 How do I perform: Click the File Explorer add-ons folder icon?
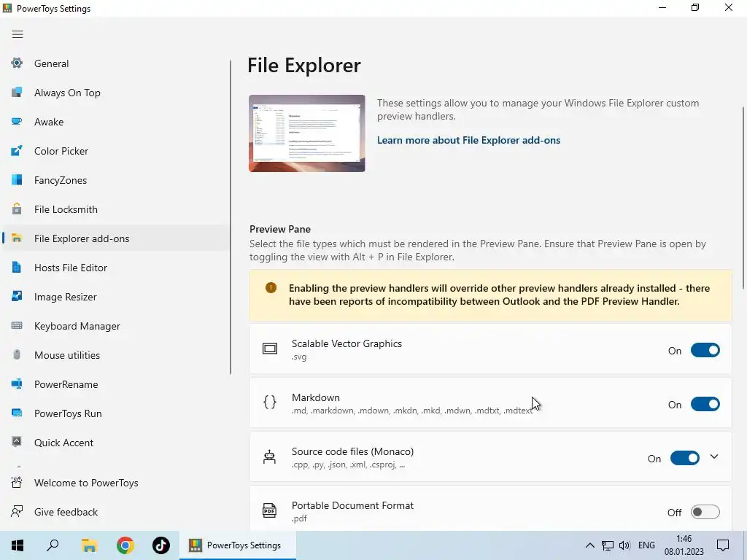tap(17, 238)
